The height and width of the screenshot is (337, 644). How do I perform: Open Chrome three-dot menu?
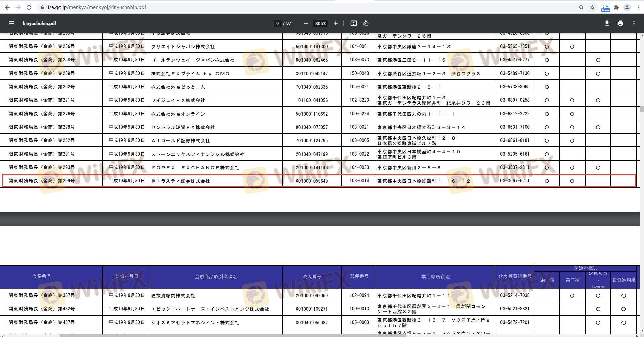tap(638, 7)
